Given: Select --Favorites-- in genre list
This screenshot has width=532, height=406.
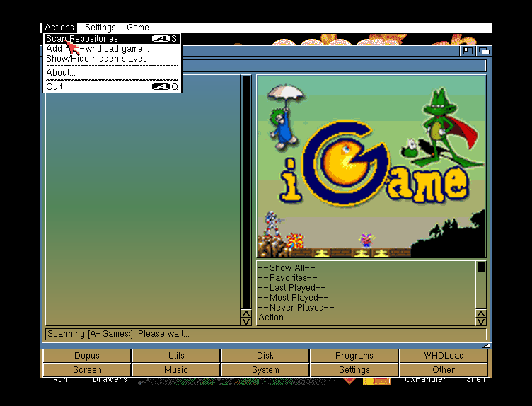Looking at the screenshot, I should tap(366, 278).
